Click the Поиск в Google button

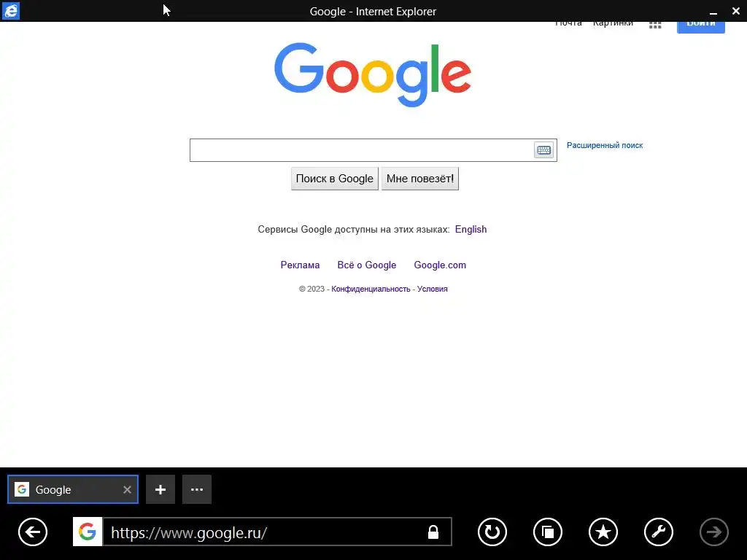(334, 179)
